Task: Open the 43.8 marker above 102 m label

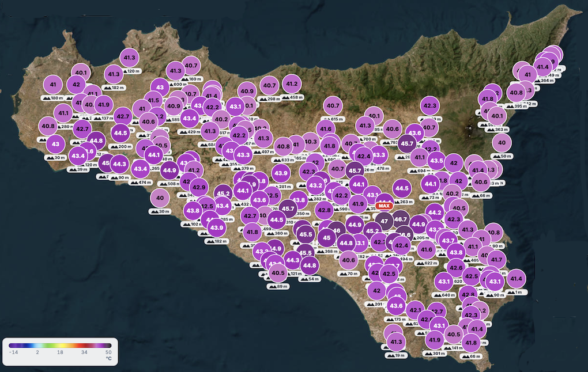Action: tap(193, 211)
